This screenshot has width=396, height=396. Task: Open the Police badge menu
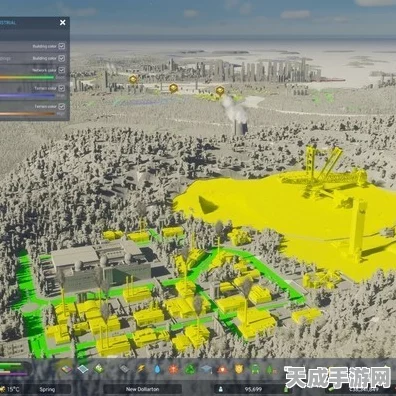[x=239, y=369]
